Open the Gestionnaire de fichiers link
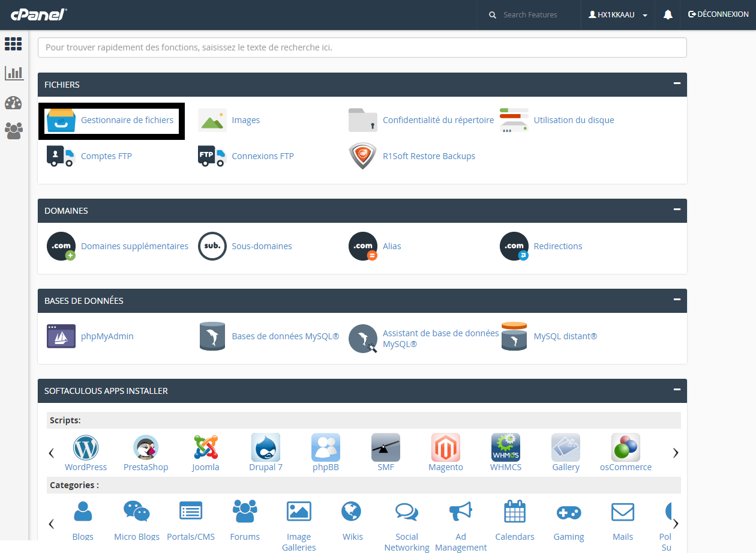The image size is (756, 553). point(127,120)
